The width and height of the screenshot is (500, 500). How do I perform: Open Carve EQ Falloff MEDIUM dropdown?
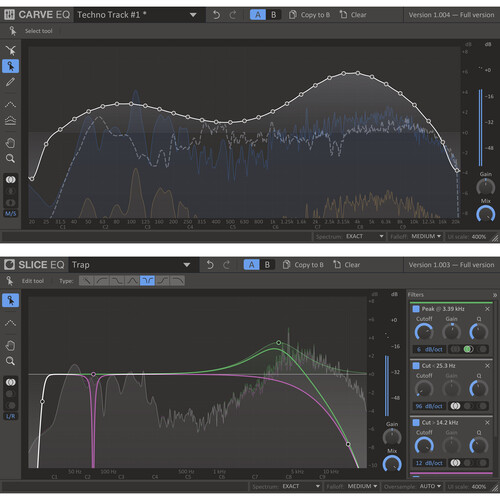pos(426,236)
